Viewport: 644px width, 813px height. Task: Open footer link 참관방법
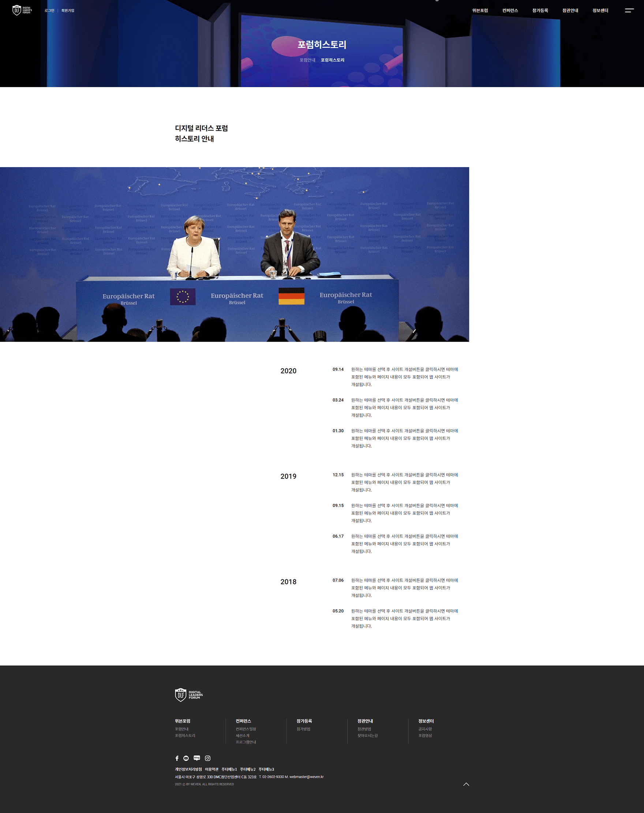364,729
